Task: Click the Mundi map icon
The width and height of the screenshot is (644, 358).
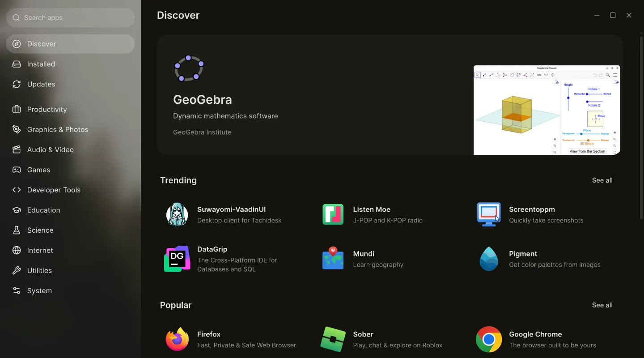Action: pyautogui.click(x=333, y=259)
